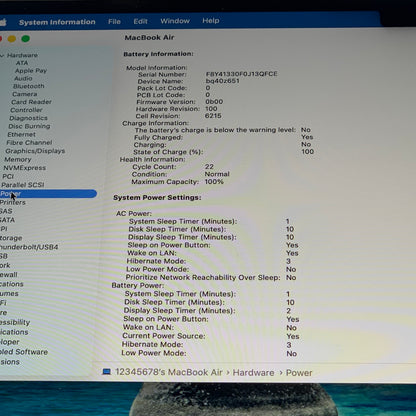Viewport: 416px width, 416px height.
Task: Click the MacBook icon in path bar
Action: (x=106, y=372)
